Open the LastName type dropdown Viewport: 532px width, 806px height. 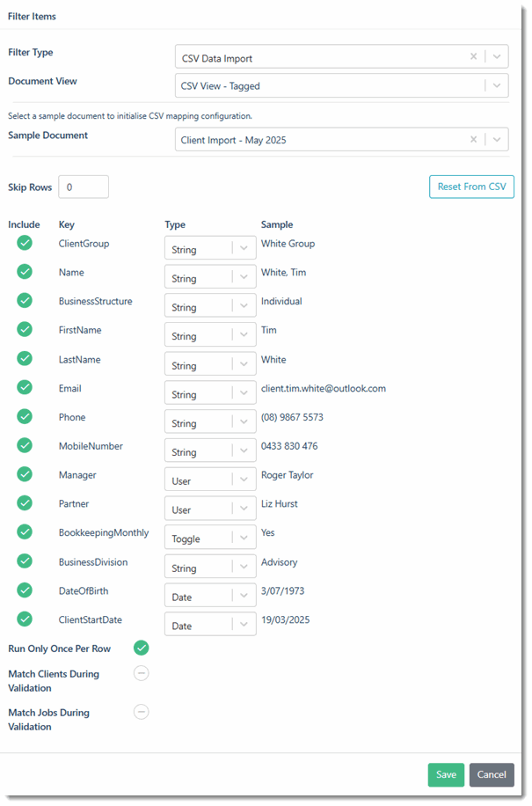click(x=210, y=364)
